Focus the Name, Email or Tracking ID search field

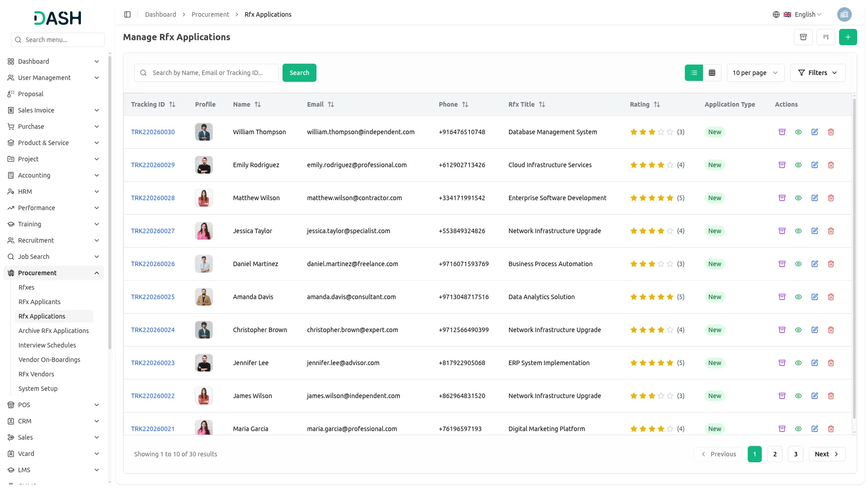click(x=207, y=73)
